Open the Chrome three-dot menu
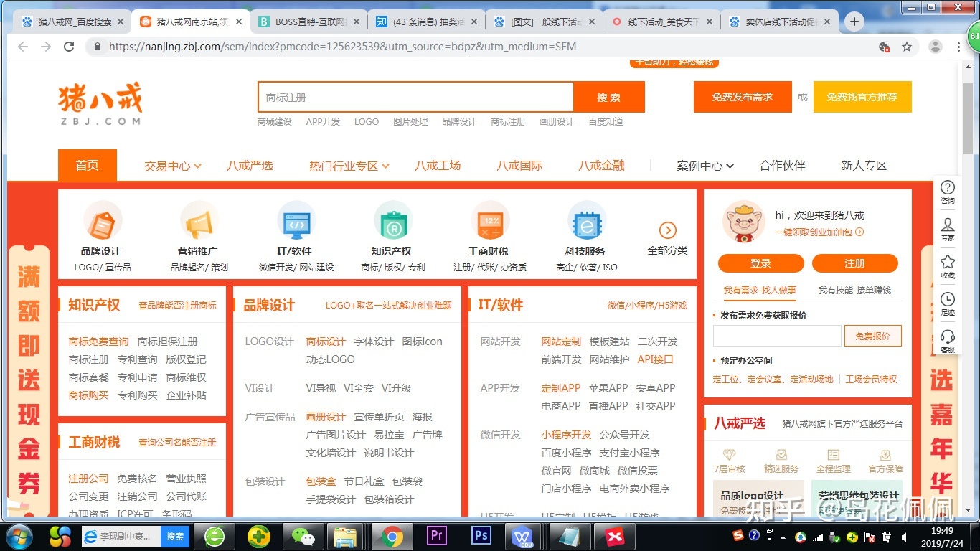Screen dimensions: 980x551 tap(959, 47)
